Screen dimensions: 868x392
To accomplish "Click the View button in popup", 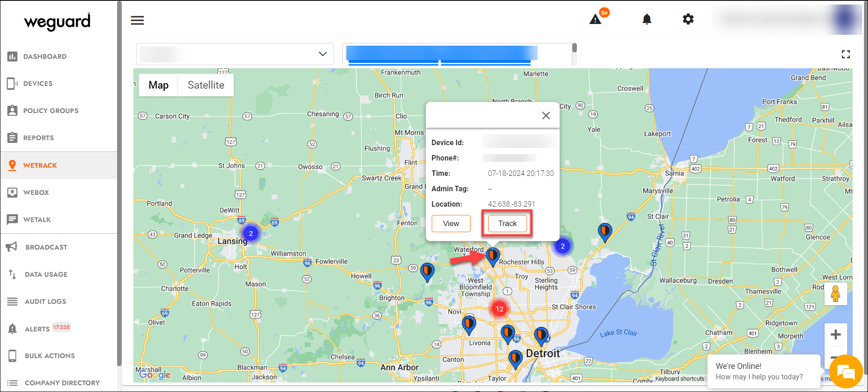I will point(451,223).
